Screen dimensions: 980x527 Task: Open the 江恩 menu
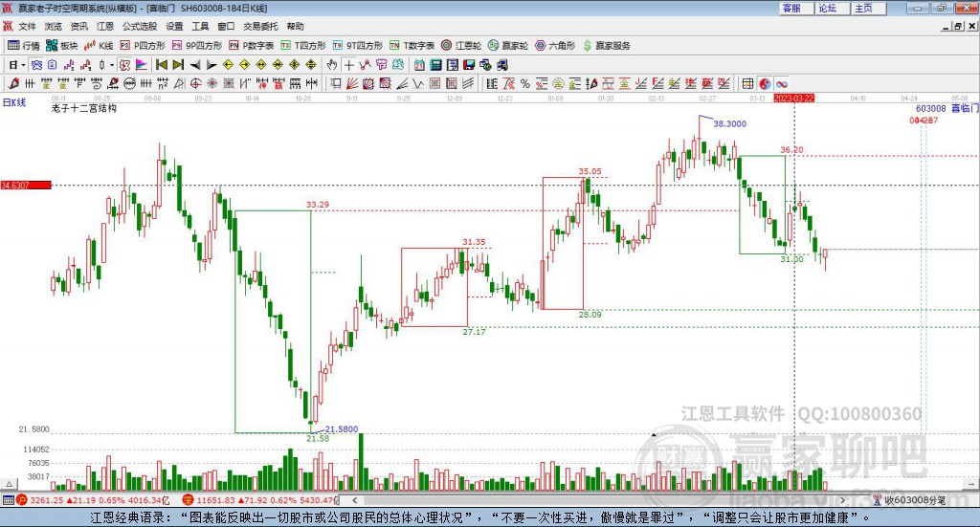point(105,26)
